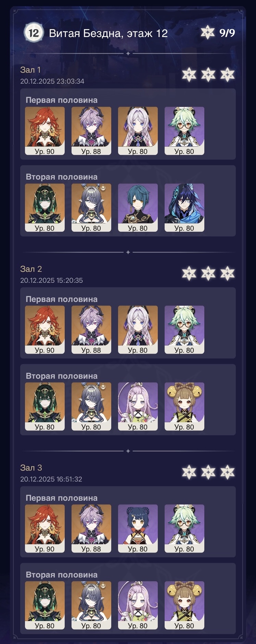Image resolution: width=256 pixels, height=644 pixels.
Task: Select the red-haired level 90 portrait in Зал 1
Action: click(x=45, y=131)
